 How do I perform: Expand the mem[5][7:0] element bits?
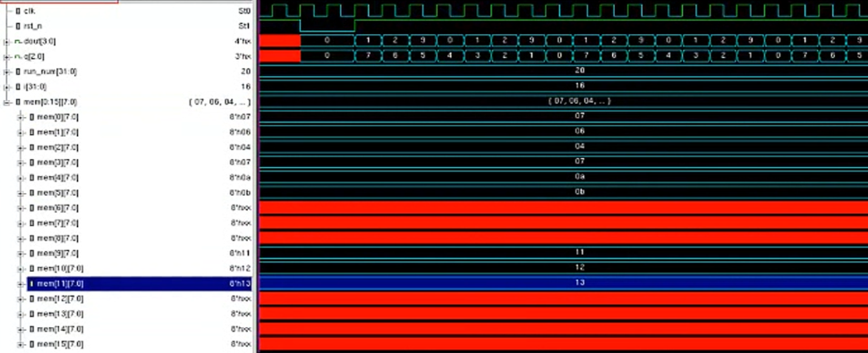pyautogui.click(x=21, y=193)
